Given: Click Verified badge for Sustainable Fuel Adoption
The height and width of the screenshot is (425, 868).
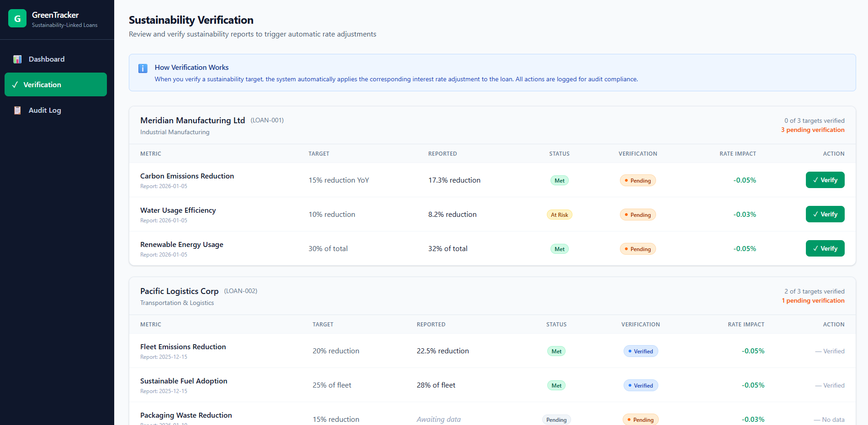Looking at the screenshot, I should click(640, 385).
